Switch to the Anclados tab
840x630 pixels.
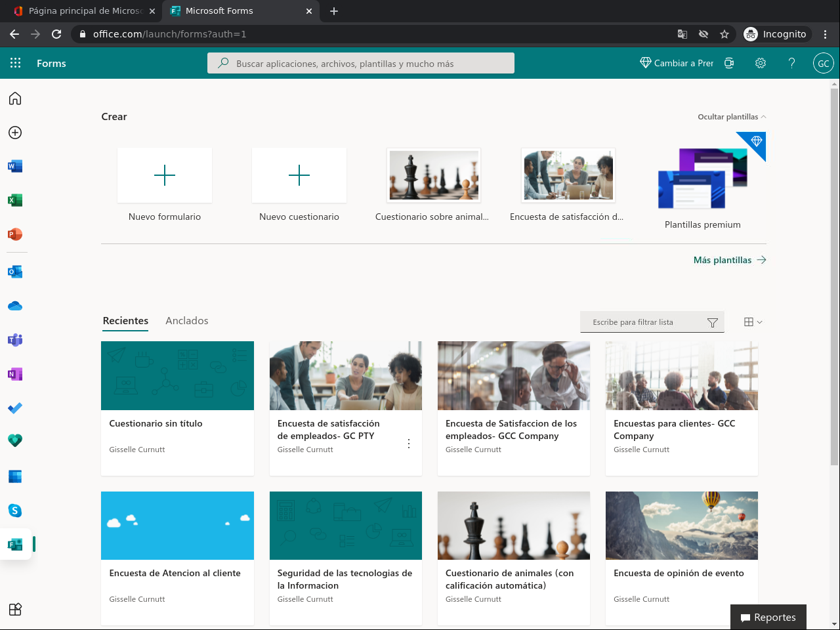pyautogui.click(x=186, y=321)
